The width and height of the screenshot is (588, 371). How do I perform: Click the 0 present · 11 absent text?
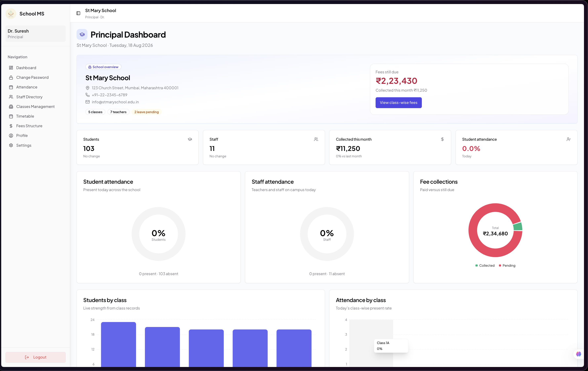point(327,274)
